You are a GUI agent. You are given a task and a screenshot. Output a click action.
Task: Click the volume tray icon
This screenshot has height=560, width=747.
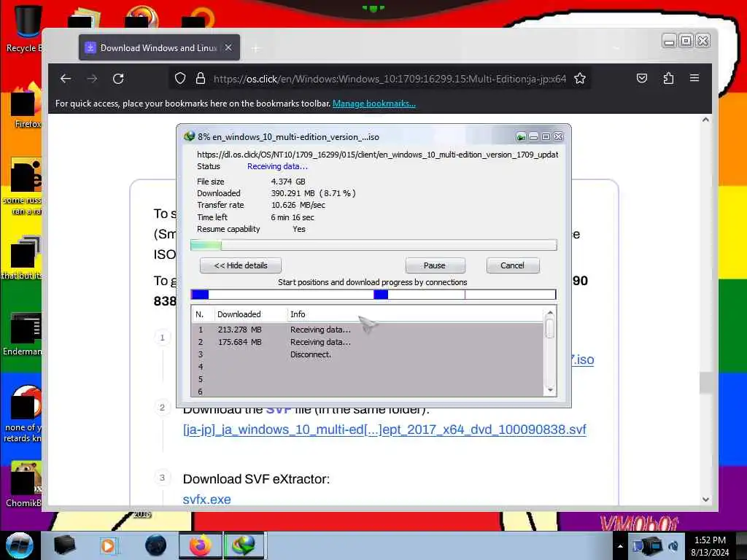tap(673, 545)
